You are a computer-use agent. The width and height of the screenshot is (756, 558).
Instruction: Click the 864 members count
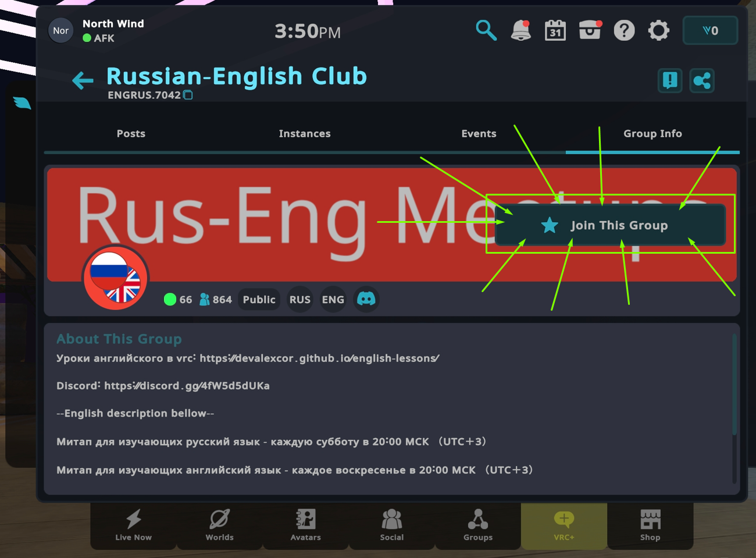(216, 300)
